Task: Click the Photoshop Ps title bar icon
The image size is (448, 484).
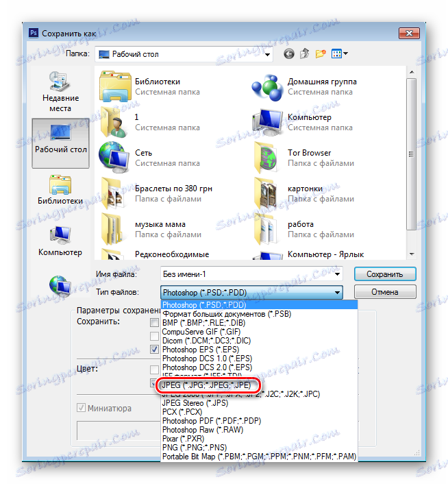Action: point(34,33)
